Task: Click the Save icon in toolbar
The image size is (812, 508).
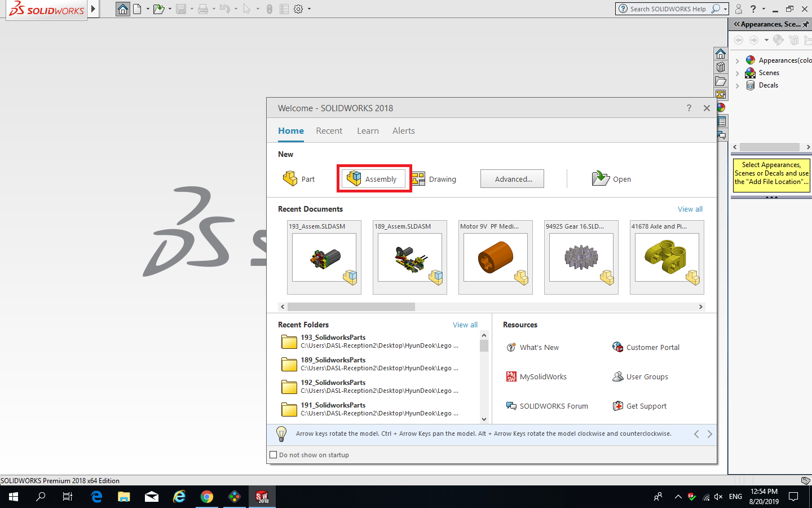Action: tap(181, 9)
